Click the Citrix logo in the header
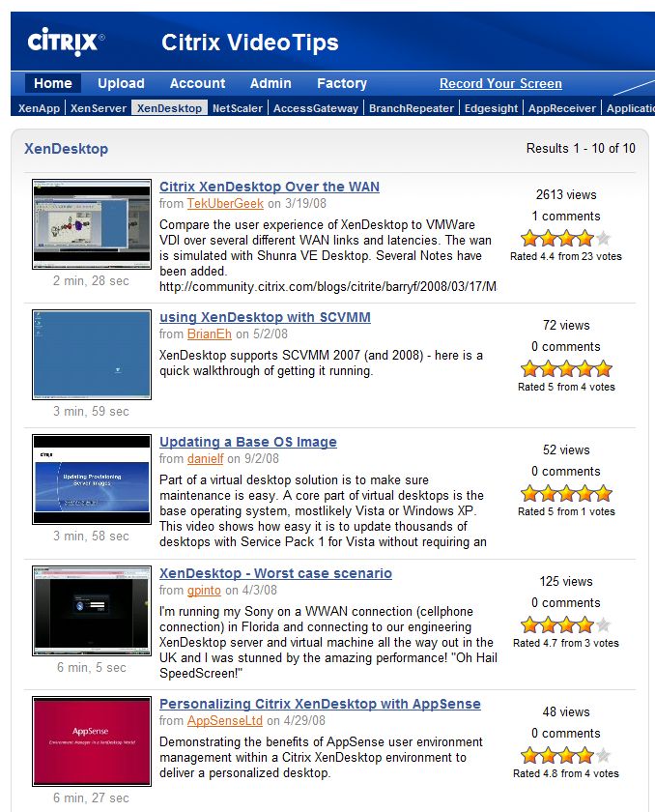Screen dimensions: 655x812 point(66,42)
